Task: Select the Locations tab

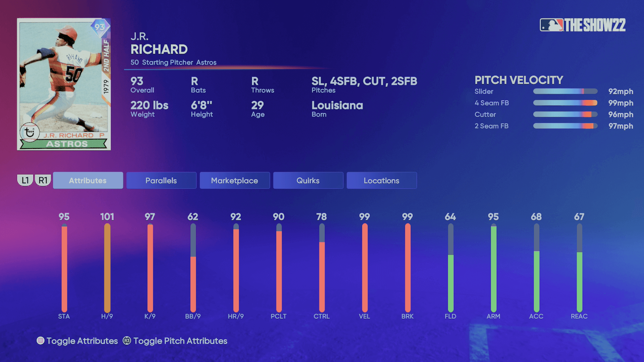Action: 382,180
